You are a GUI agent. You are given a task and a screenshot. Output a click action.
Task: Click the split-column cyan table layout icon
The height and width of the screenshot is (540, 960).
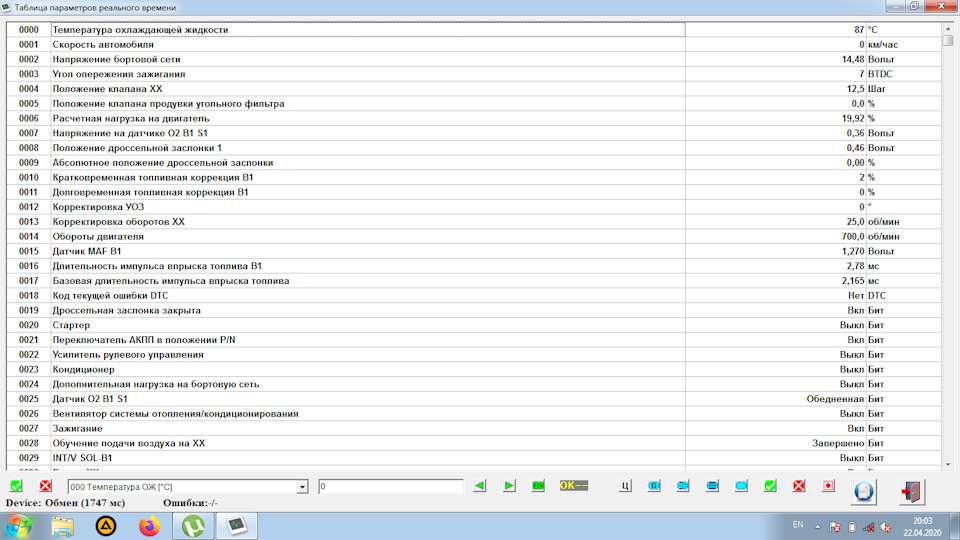tap(683, 486)
